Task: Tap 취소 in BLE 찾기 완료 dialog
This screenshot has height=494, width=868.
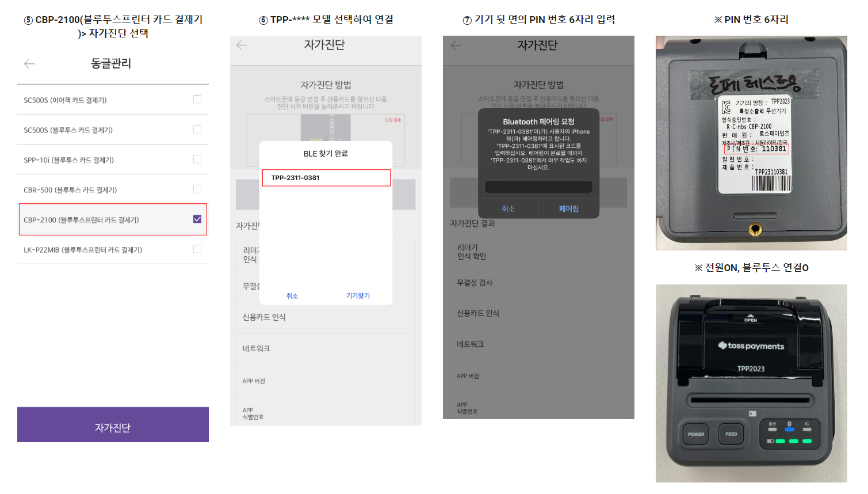Action: point(292,296)
